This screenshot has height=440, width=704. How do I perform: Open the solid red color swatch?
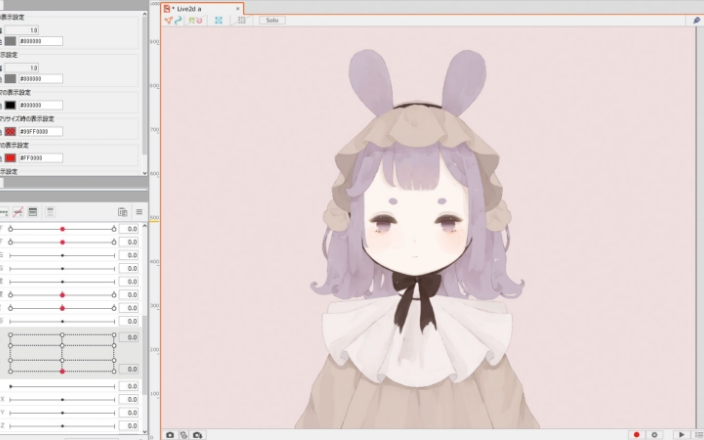(x=10, y=158)
